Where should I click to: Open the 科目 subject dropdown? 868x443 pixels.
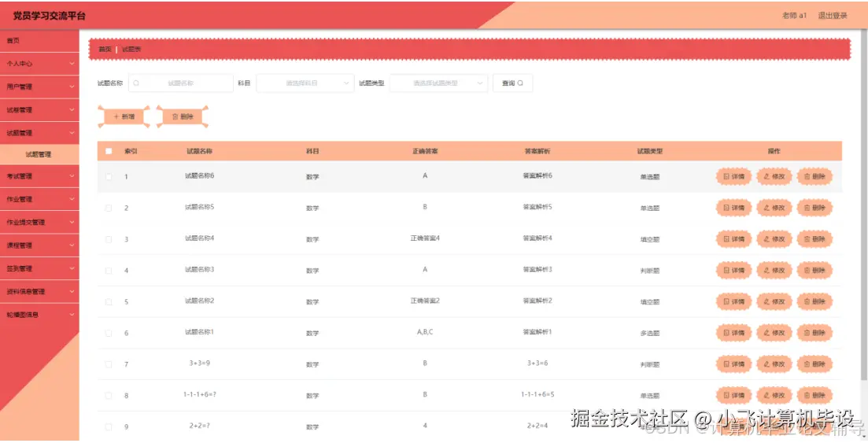pos(305,83)
